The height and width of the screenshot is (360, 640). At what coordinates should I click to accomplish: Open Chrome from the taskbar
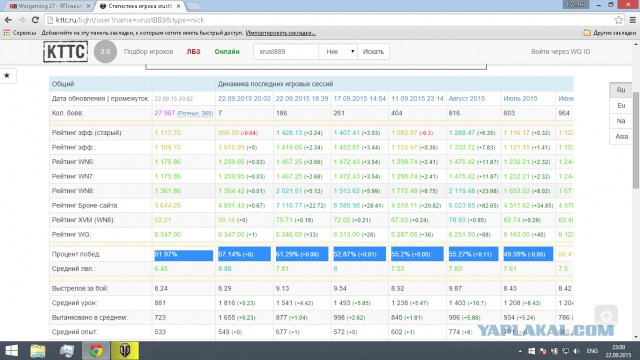coord(96,351)
